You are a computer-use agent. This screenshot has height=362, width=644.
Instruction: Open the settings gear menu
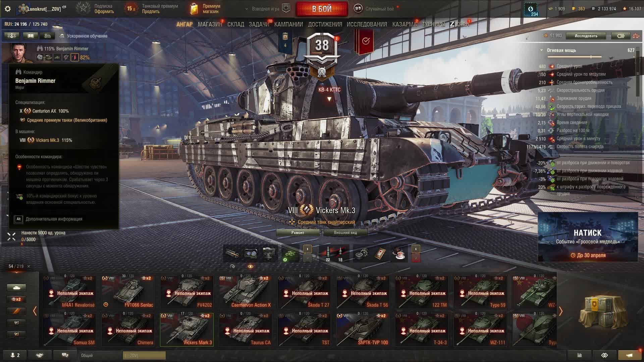7,9
